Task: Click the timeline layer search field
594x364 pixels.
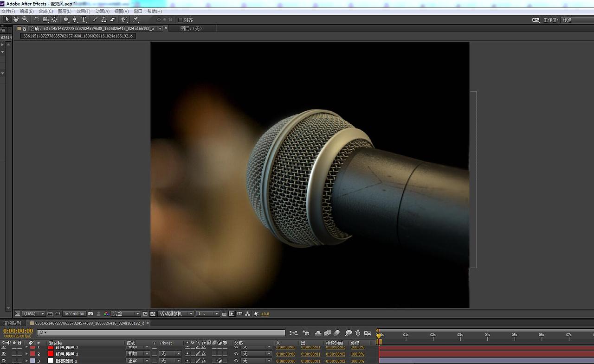Action: pyautogui.click(x=161, y=333)
